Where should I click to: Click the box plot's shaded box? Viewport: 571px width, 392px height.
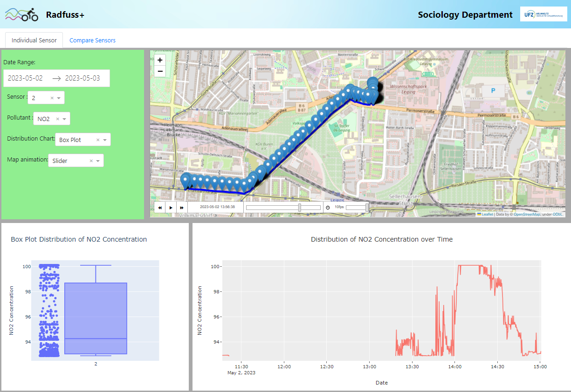[x=96, y=318]
